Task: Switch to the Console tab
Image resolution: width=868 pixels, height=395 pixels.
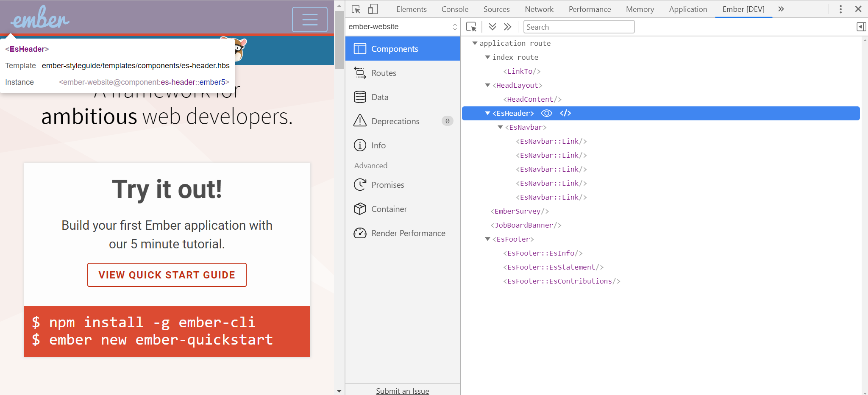Action: pyautogui.click(x=455, y=9)
